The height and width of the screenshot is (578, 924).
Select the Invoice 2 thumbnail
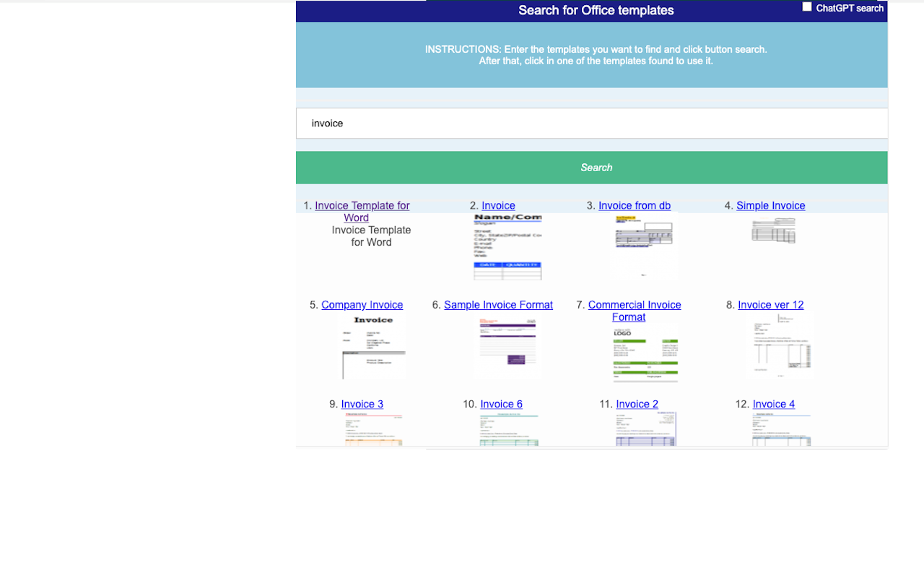(x=645, y=429)
